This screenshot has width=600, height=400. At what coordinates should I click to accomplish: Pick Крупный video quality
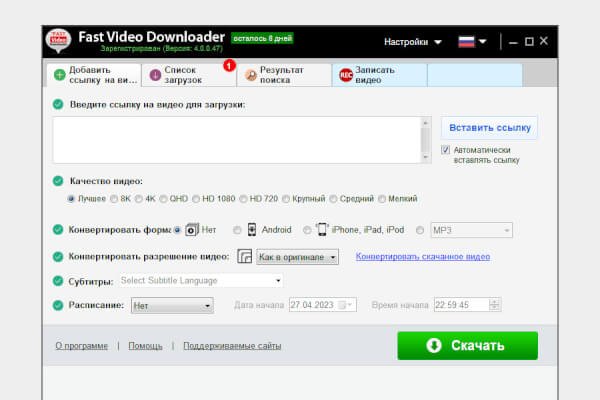tap(286, 199)
